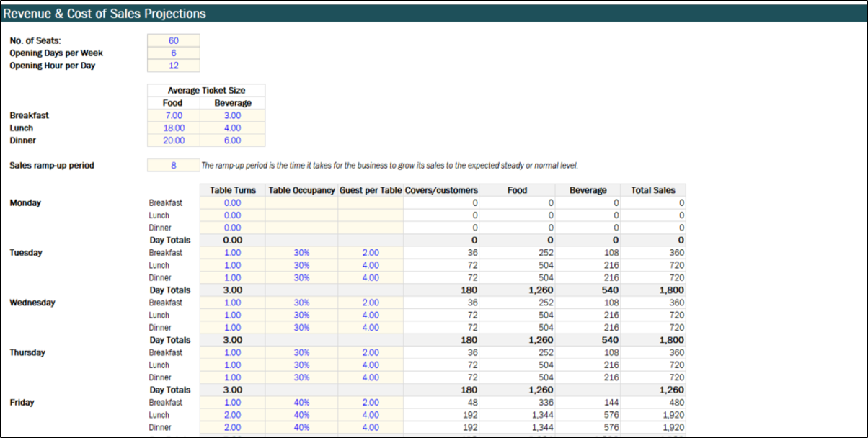Select the Table Turns column header
Image resolution: width=868 pixels, height=438 pixels.
(233, 190)
